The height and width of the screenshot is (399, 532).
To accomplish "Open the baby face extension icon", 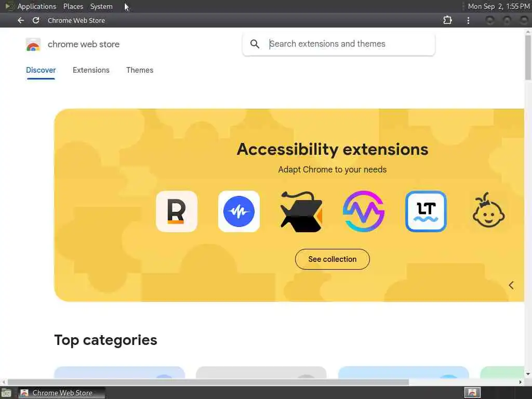I will 488,210.
